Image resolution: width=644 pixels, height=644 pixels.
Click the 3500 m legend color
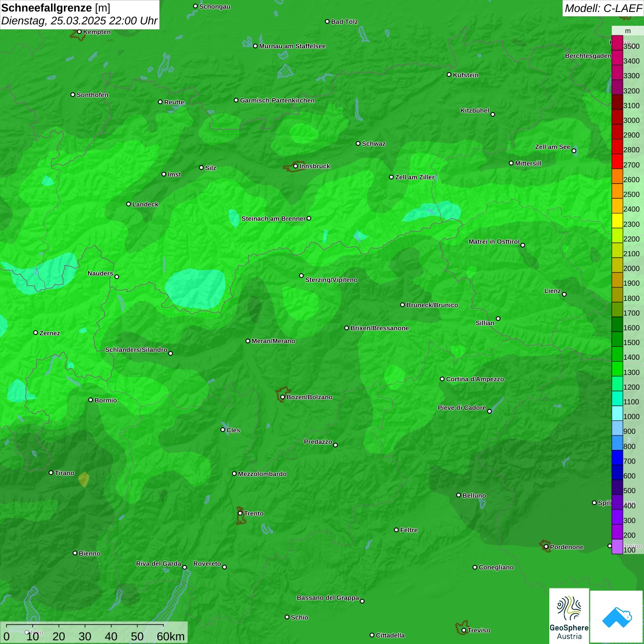coord(617,43)
